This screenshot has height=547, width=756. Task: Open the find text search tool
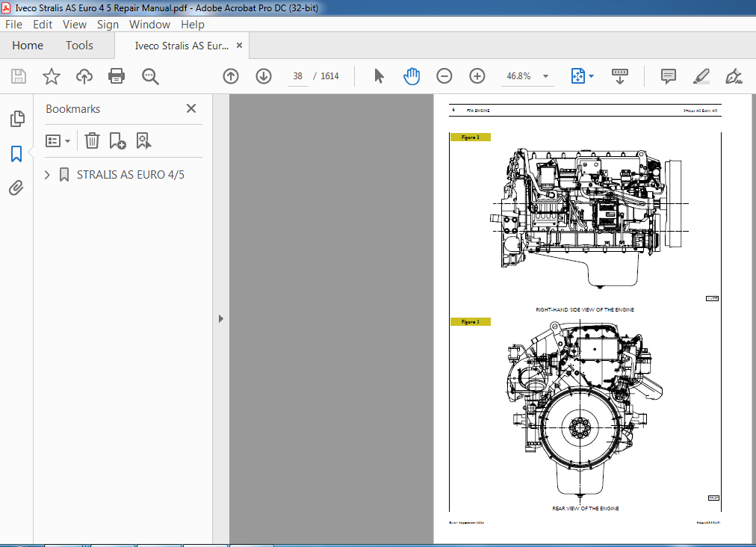[150, 76]
